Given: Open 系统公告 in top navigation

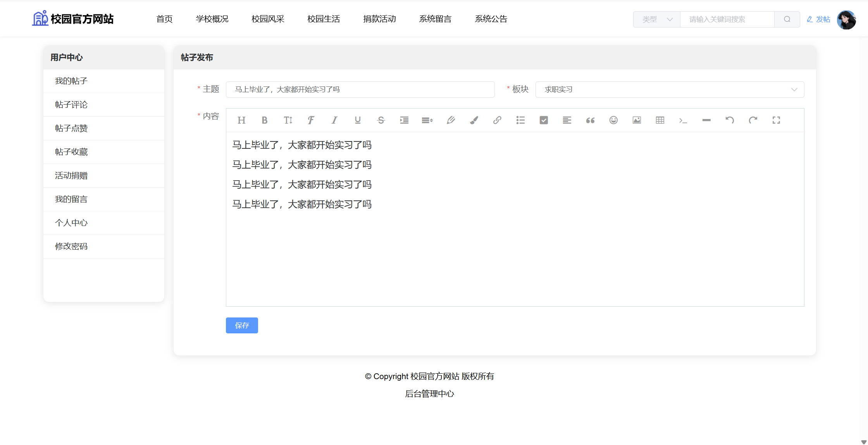Looking at the screenshot, I should pos(491,19).
